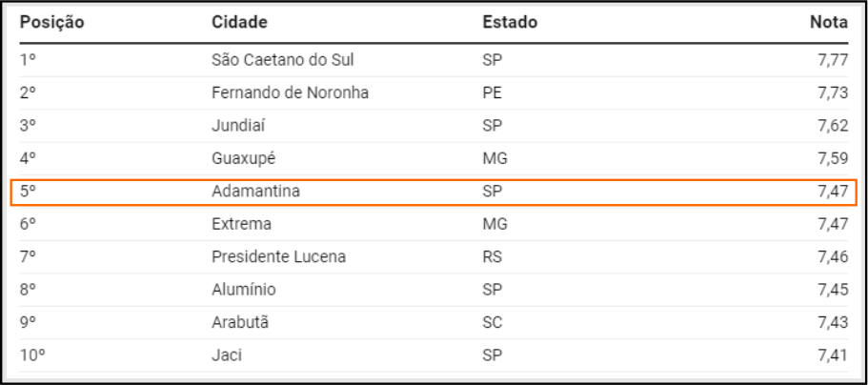This screenshot has height=385, width=868.
Task: Click the Arabutã city cell
Action: [x=239, y=323]
